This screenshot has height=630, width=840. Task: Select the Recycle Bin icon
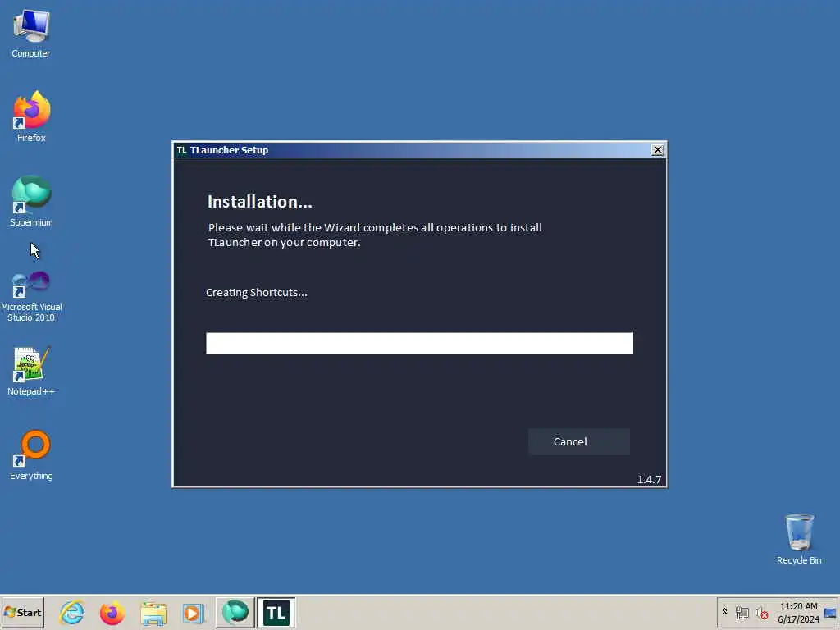(x=799, y=540)
